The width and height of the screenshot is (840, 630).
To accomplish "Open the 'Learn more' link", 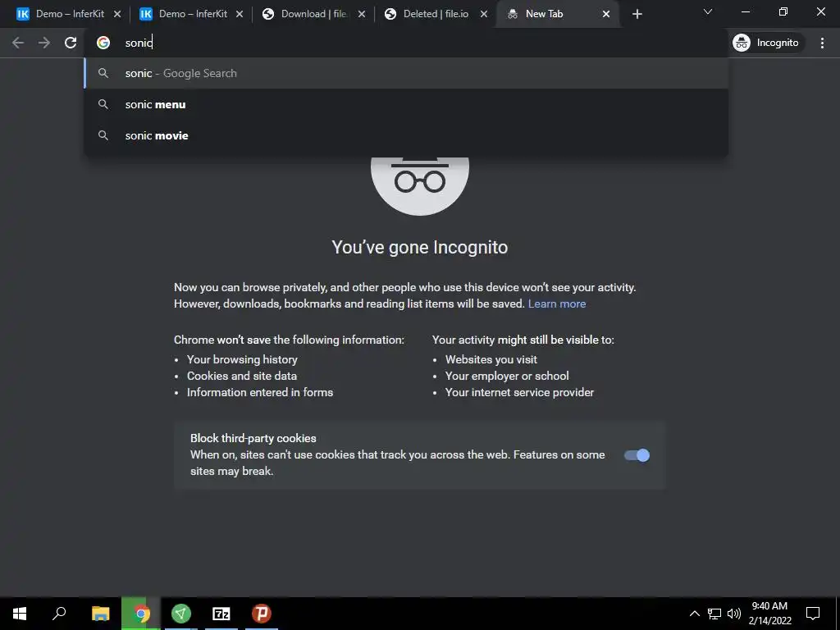I will pos(557,304).
